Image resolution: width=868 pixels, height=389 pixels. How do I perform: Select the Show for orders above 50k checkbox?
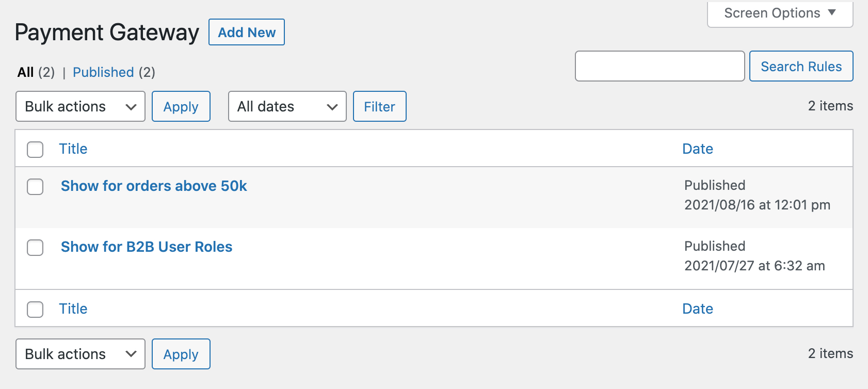35,187
